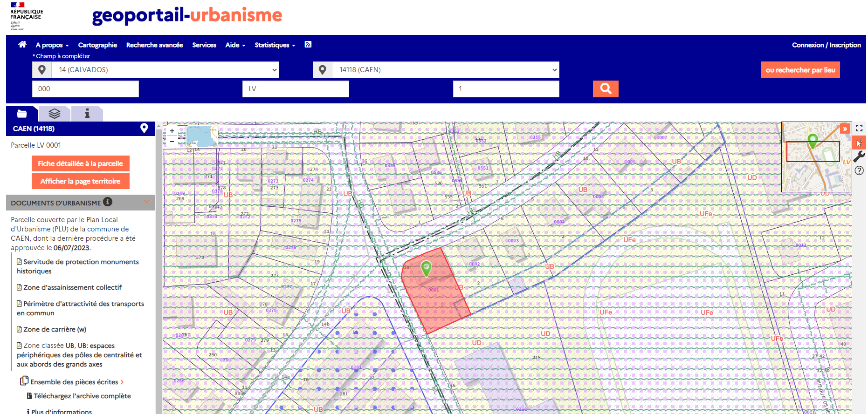The width and height of the screenshot is (868, 414).
Task: Zoom in on the map
Action: [x=172, y=131]
